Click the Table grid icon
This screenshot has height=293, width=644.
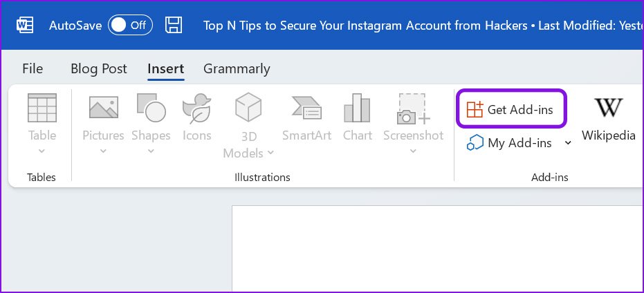pos(42,108)
